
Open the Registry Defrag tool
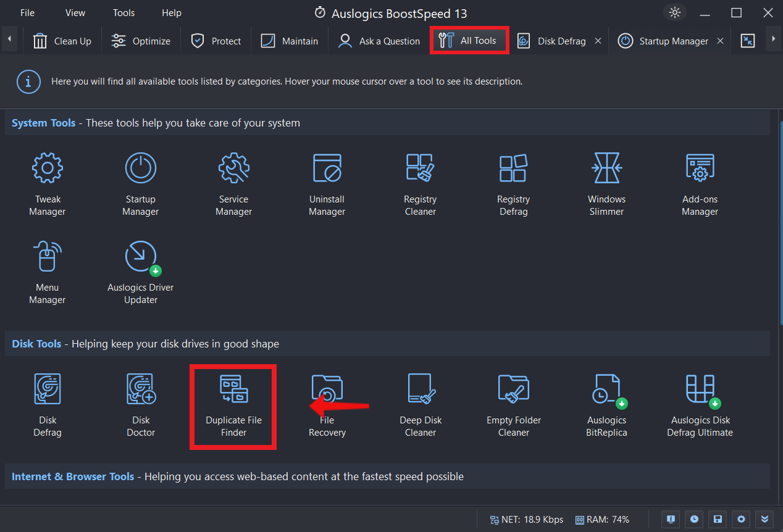click(x=514, y=185)
